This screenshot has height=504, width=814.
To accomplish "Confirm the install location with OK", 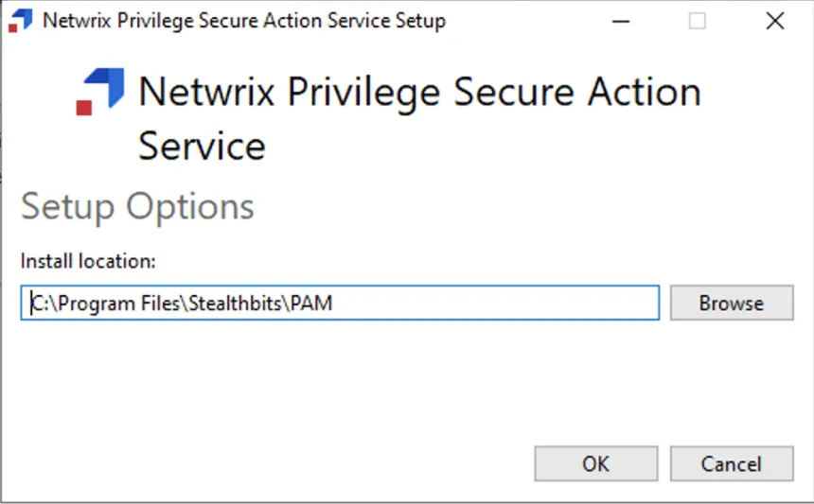I will [596, 463].
